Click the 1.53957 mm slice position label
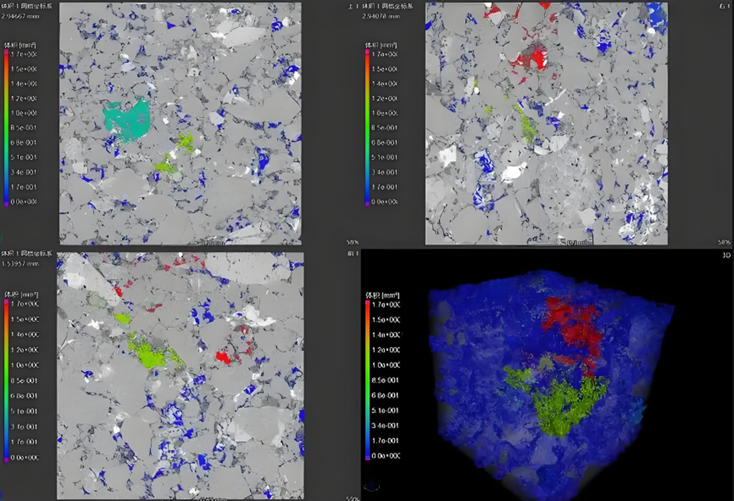This screenshot has width=734, height=501. tap(22, 264)
